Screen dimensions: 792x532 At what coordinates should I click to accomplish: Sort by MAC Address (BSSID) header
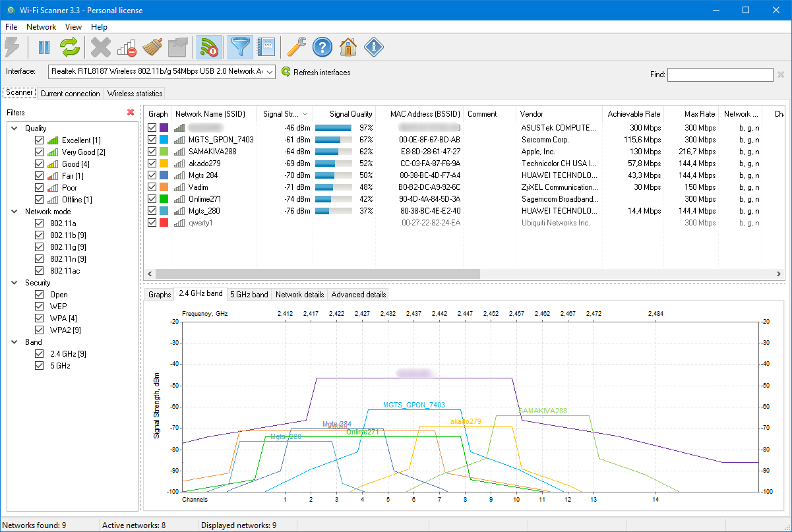point(420,114)
